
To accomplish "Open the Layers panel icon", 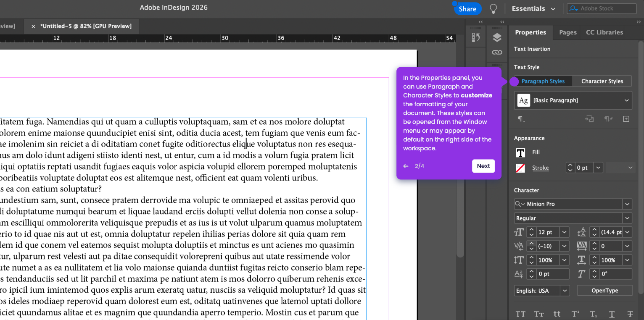I will (497, 37).
